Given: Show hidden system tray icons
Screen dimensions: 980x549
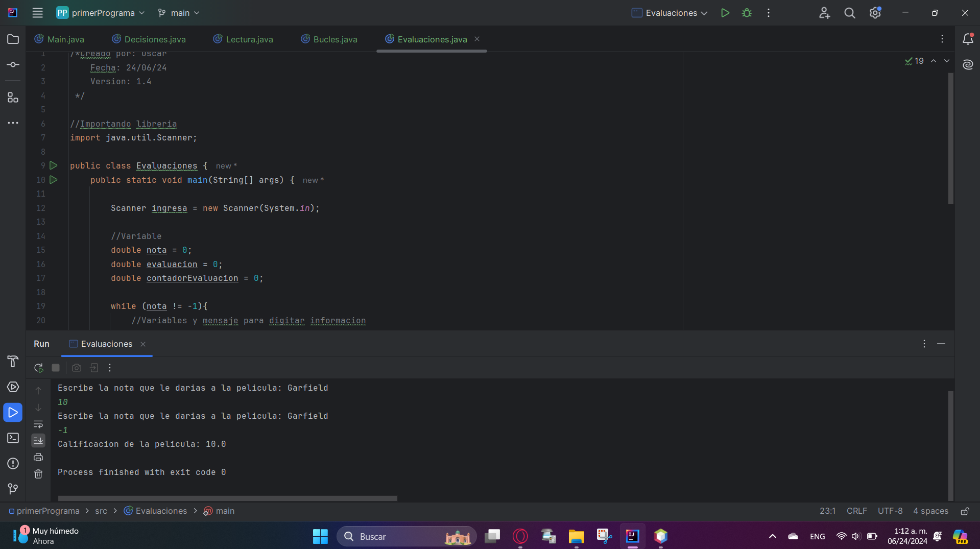Looking at the screenshot, I should [772, 536].
